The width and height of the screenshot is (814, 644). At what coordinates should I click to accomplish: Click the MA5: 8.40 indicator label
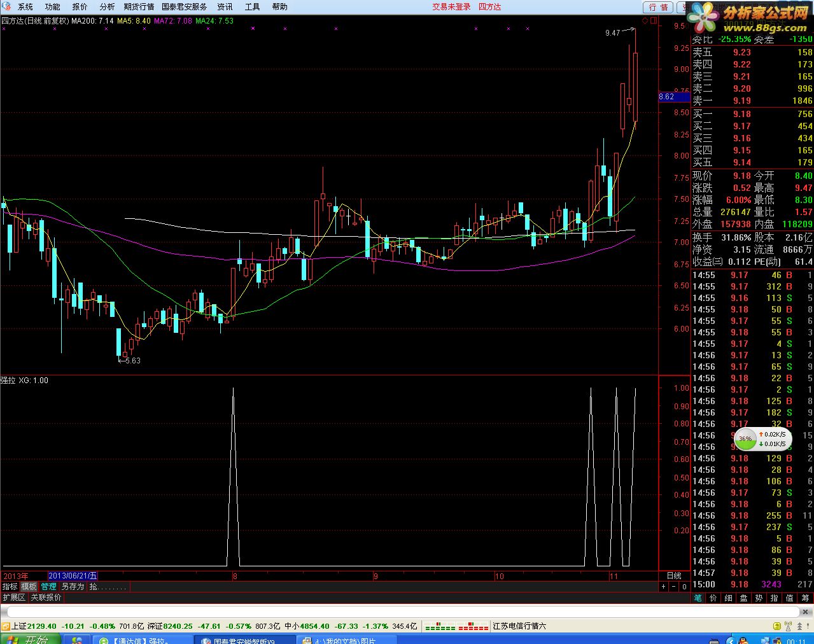pos(134,21)
